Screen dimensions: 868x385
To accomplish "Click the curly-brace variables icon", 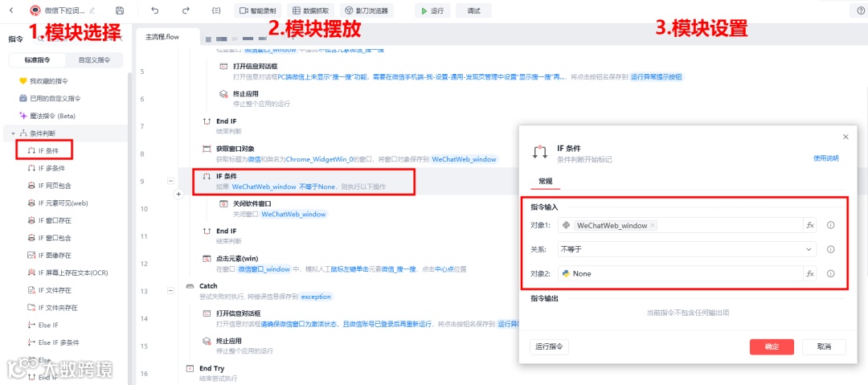I will point(216,10).
